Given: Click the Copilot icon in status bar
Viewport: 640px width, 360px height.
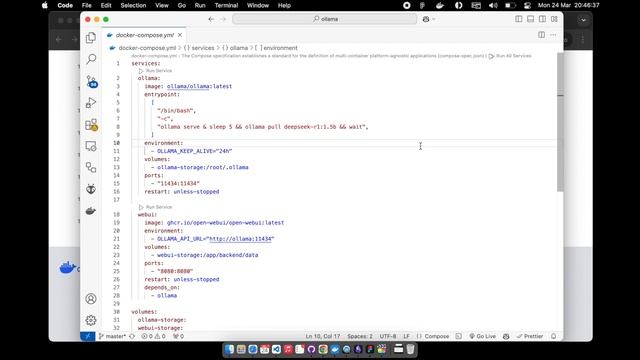Looking at the screenshot, I should tap(506, 336).
